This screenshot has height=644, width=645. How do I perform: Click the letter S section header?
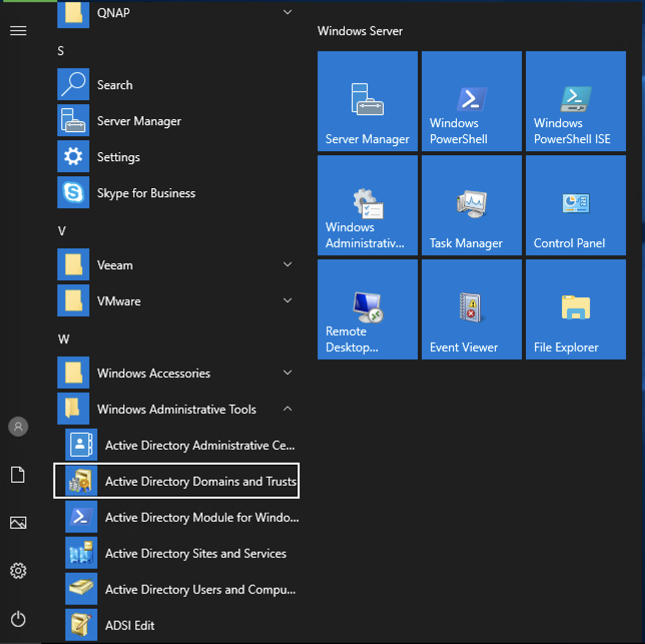[x=61, y=51]
